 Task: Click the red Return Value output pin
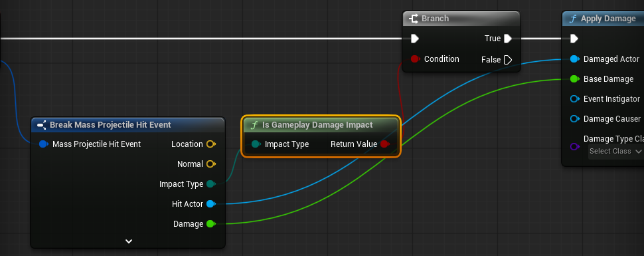click(385, 144)
